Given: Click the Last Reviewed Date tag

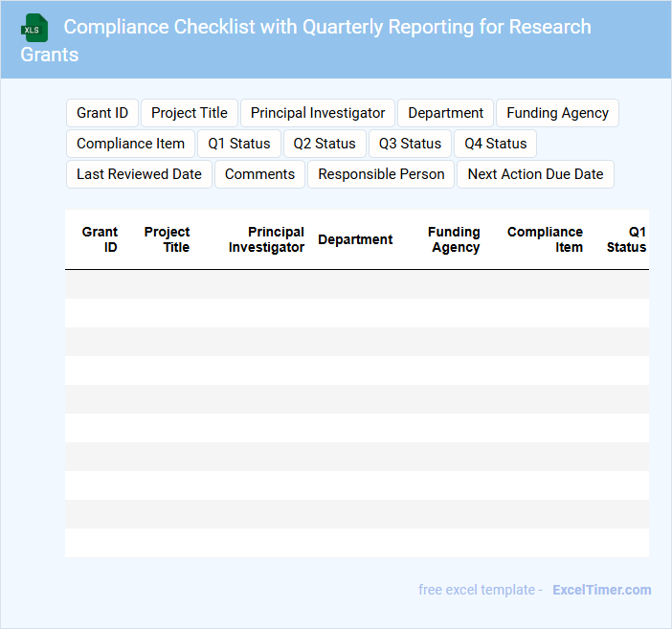Looking at the screenshot, I should click(139, 174).
